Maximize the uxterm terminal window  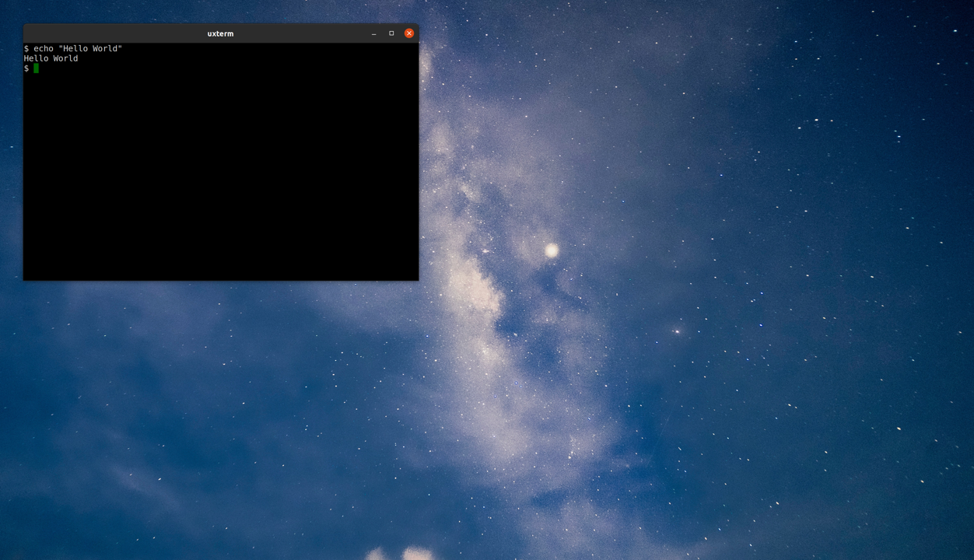[x=391, y=33]
